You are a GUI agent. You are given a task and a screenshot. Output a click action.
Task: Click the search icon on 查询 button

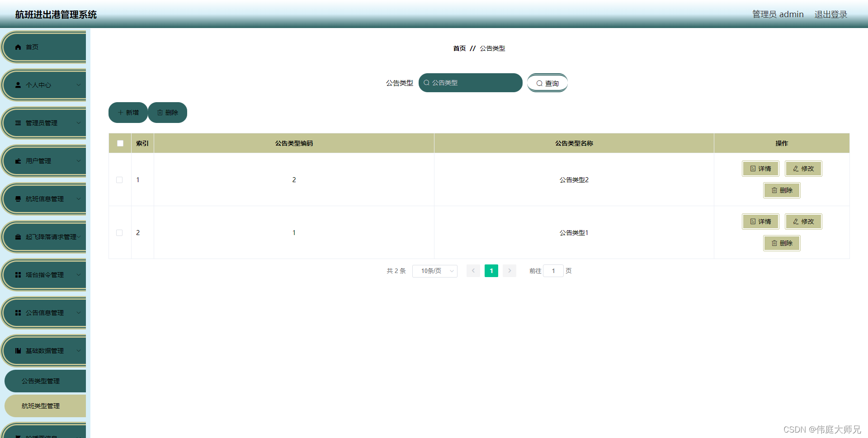pyautogui.click(x=539, y=83)
